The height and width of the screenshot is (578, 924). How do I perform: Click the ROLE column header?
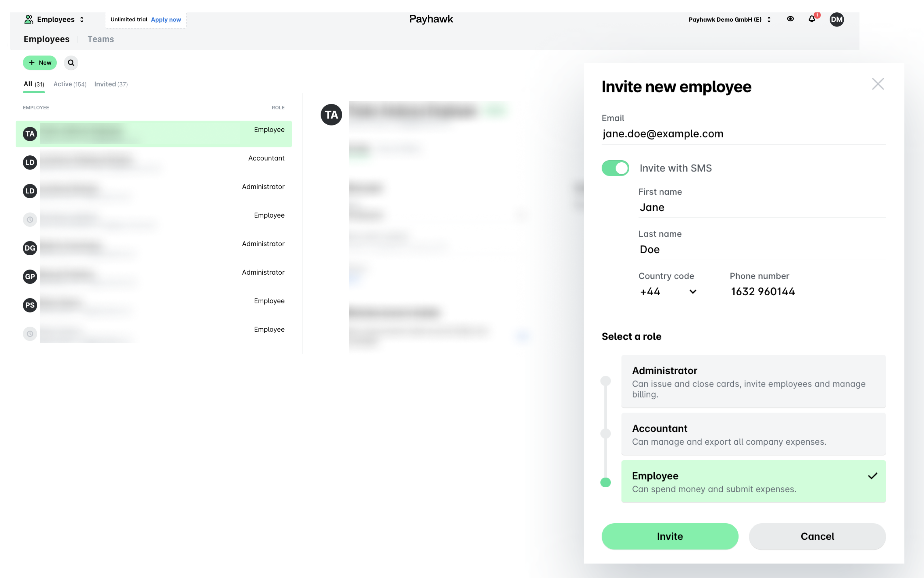tap(278, 108)
